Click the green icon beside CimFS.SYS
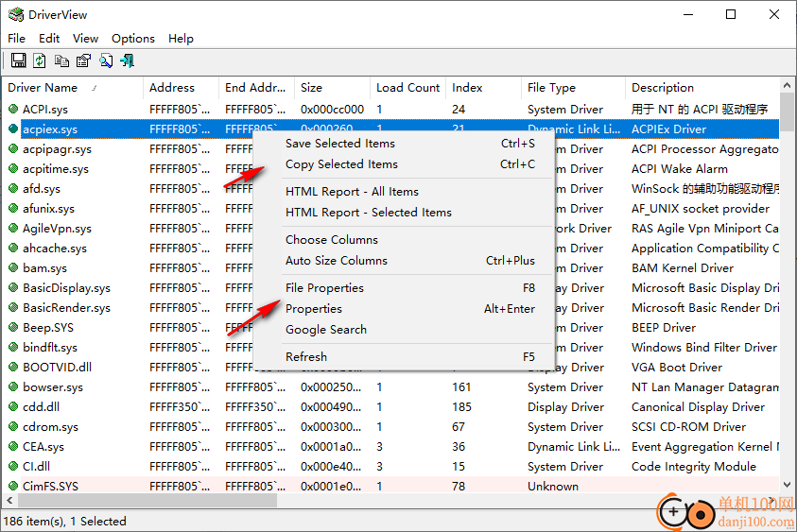This screenshot has width=797, height=532. point(14,486)
